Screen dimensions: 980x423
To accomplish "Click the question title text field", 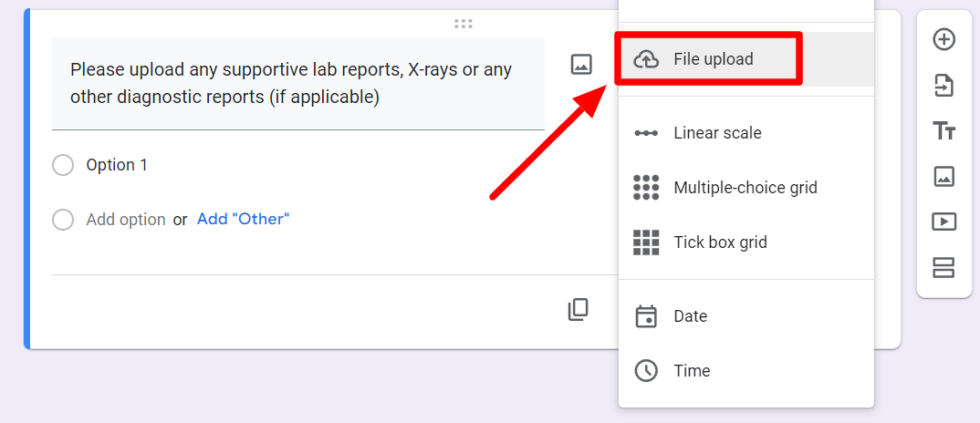I will point(298,84).
